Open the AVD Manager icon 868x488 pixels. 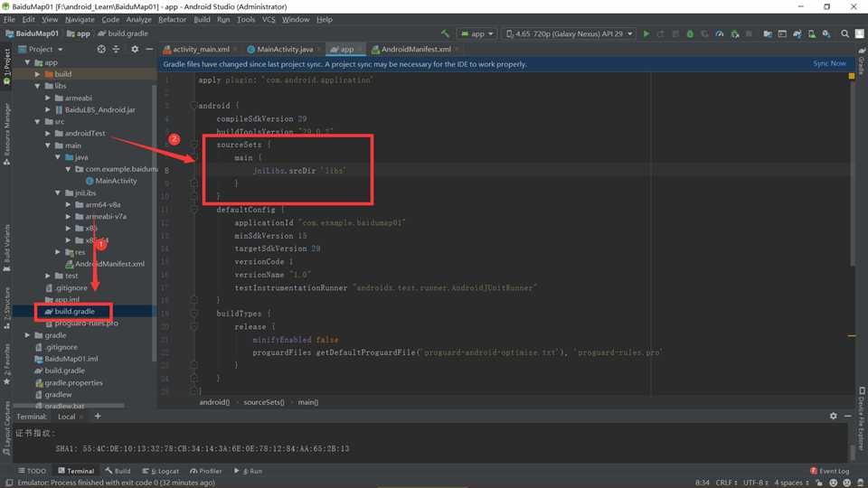[x=812, y=33]
